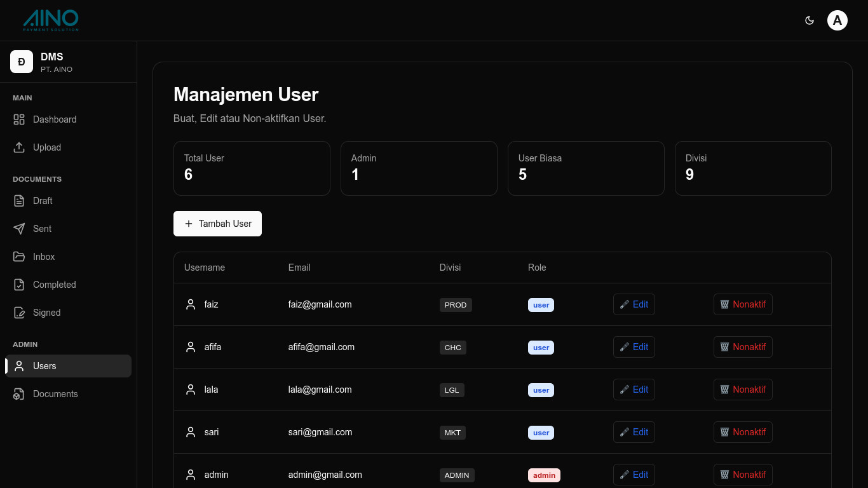Select the Completed documents icon
Viewport: 868px width, 488px height.
coord(19,285)
